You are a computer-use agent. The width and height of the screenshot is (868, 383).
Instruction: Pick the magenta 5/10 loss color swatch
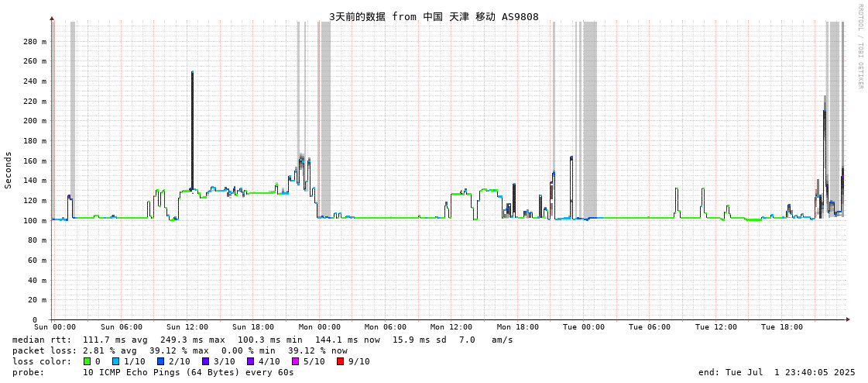(x=296, y=361)
